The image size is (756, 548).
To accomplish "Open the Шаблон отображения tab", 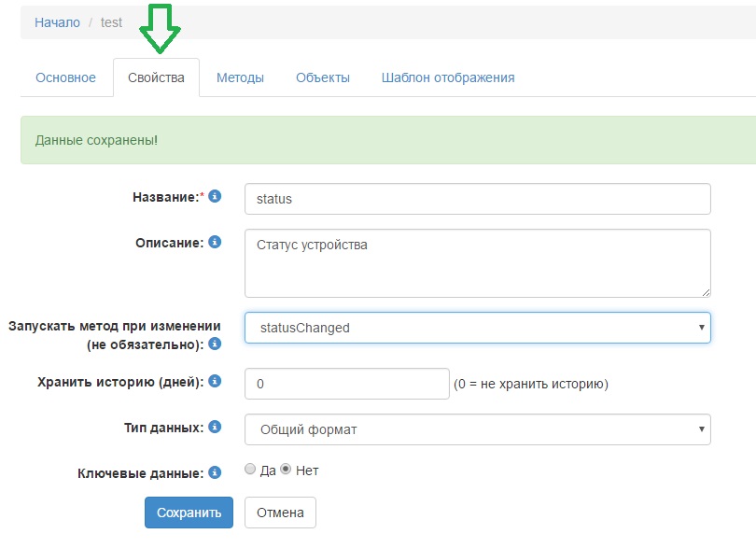I will [x=448, y=77].
